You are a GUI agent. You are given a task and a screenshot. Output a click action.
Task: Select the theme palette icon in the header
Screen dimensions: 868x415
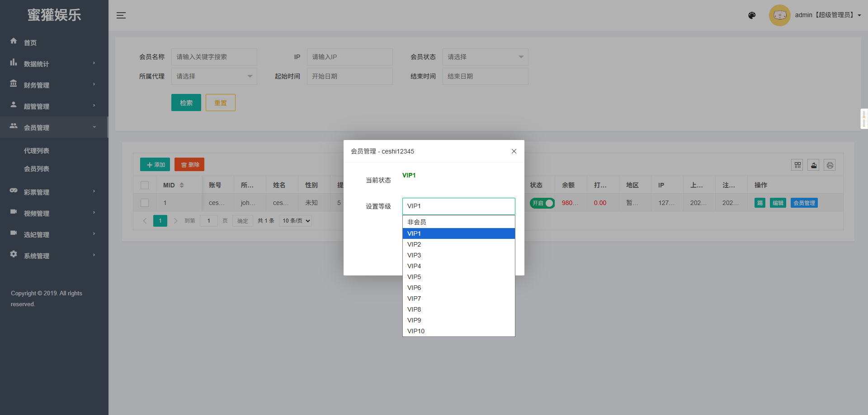pyautogui.click(x=752, y=15)
